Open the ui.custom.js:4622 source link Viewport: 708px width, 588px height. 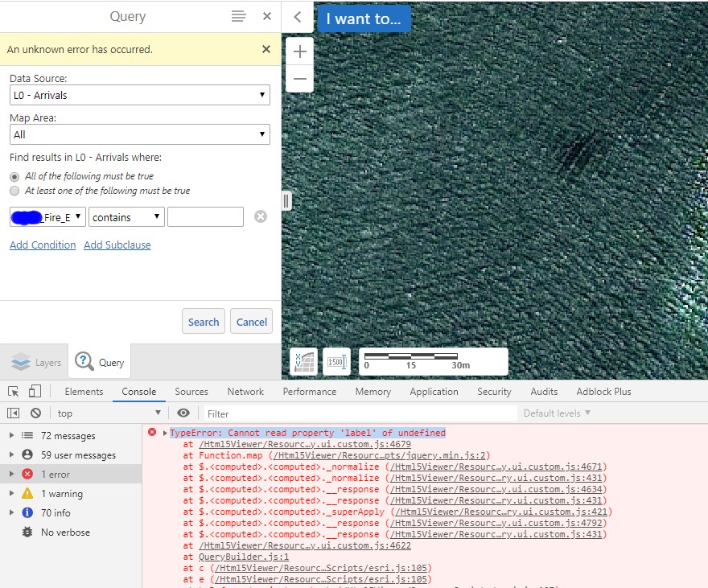(305, 545)
